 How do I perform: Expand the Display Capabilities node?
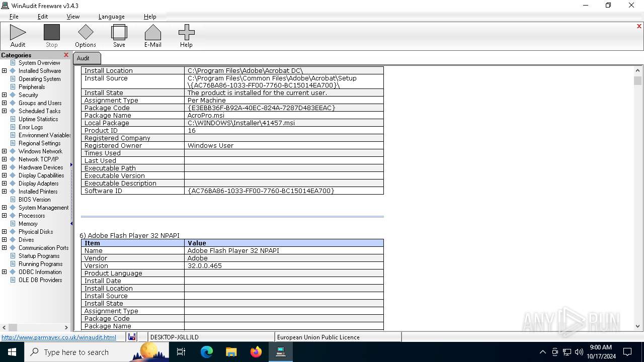5,175
